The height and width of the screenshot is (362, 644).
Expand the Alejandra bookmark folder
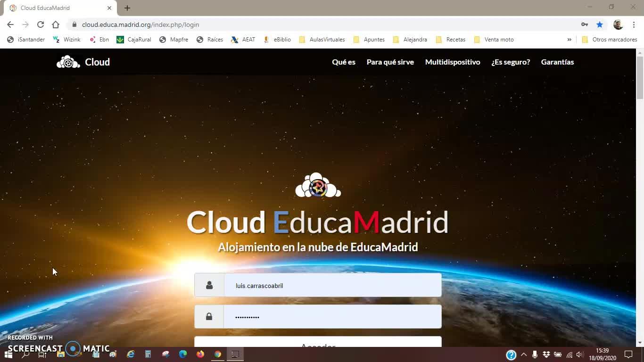click(x=410, y=40)
